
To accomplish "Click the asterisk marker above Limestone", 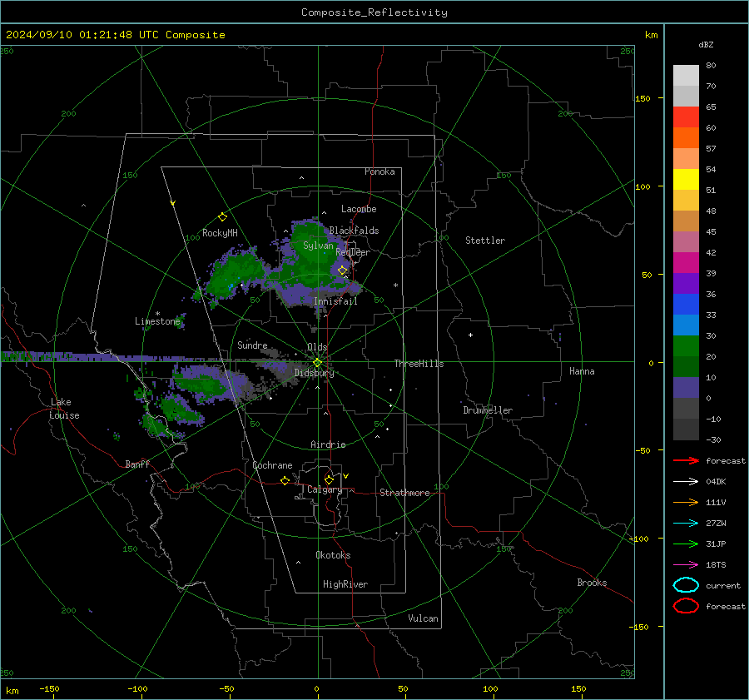I will point(157,314).
